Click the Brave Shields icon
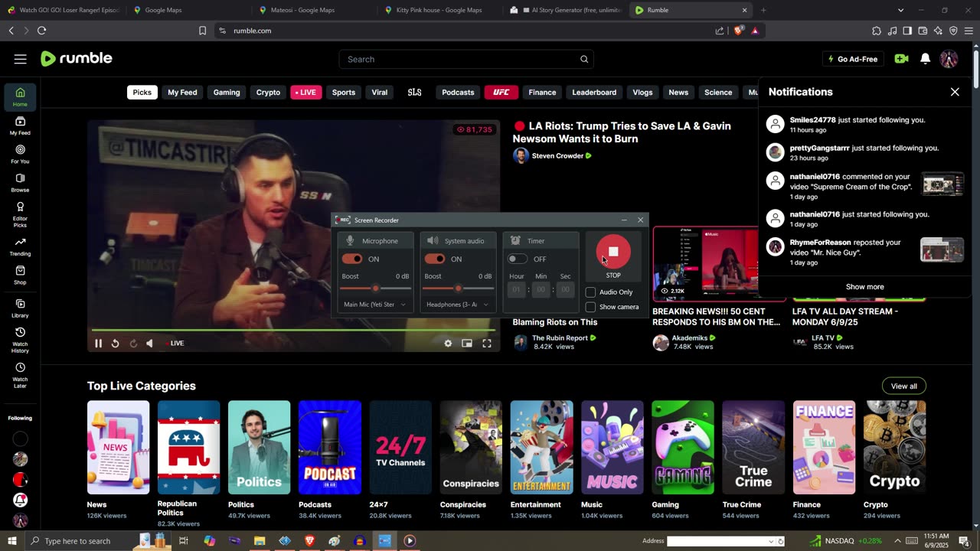 point(738,31)
